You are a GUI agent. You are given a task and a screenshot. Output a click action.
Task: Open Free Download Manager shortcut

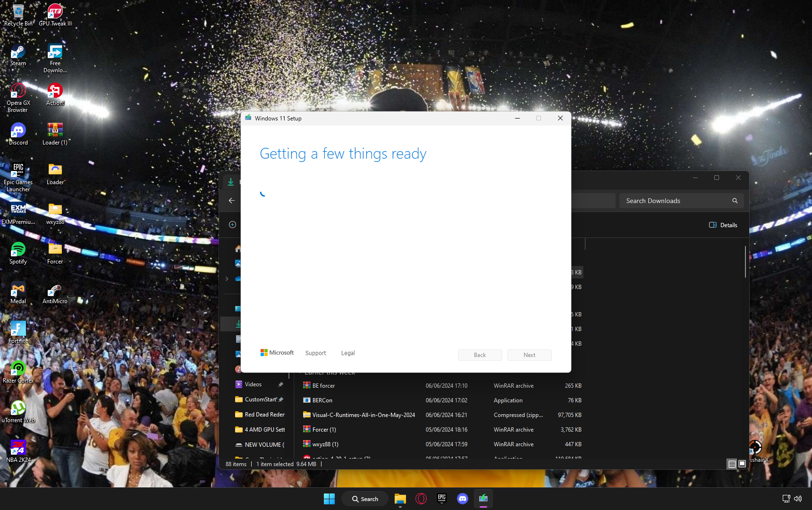55,58
